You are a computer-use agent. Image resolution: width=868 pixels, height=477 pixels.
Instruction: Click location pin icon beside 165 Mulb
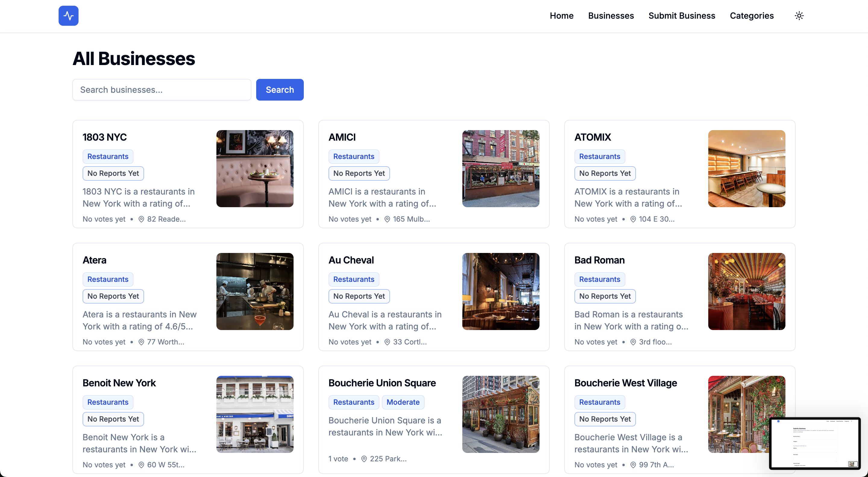[388, 220]
